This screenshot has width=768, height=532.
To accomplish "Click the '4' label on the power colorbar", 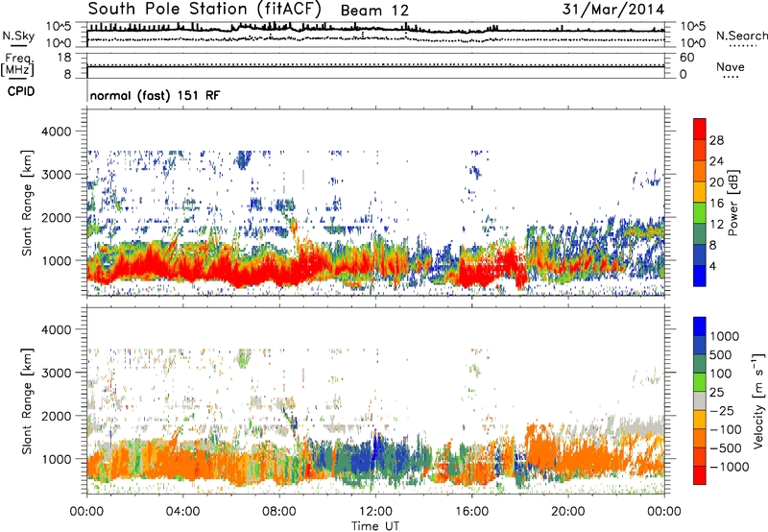I will (x=713, y=266).
